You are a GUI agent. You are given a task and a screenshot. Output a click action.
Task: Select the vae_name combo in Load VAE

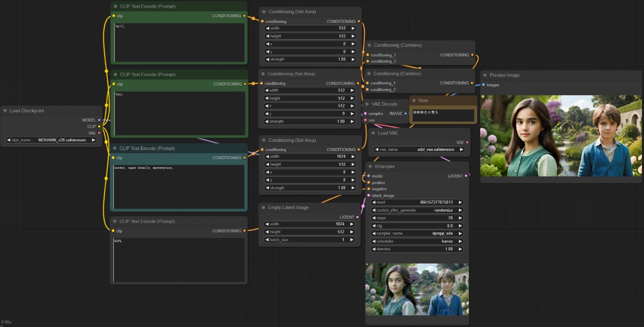point(419,150)
